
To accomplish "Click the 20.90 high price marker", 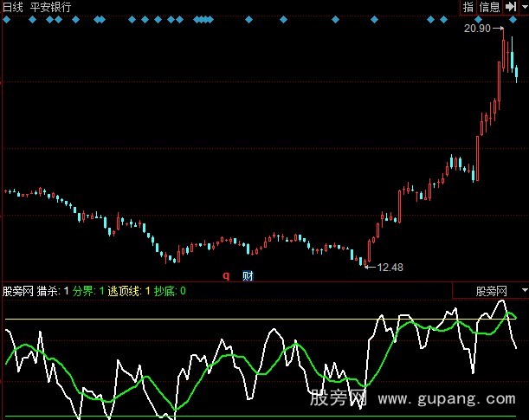I will tap(478, 29).
